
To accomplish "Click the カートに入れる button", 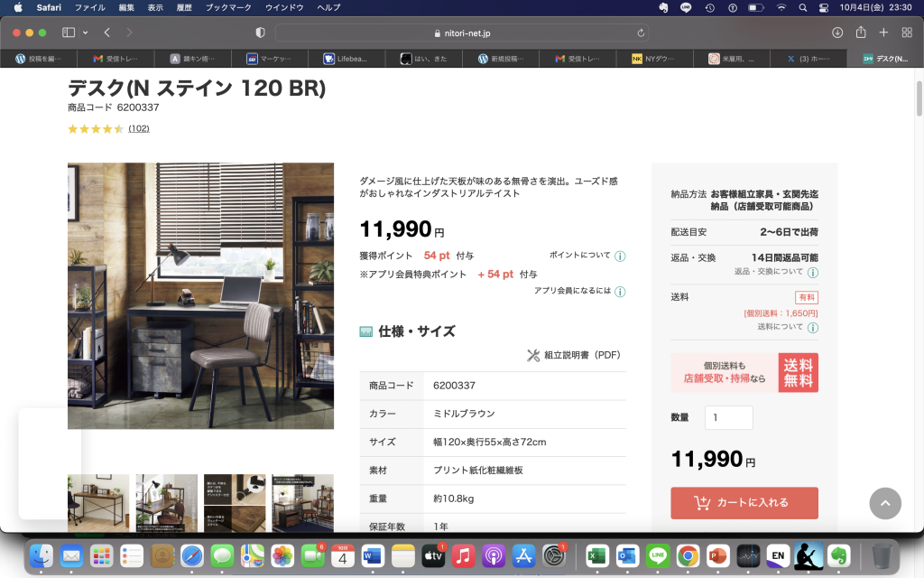I will point(744,503).
